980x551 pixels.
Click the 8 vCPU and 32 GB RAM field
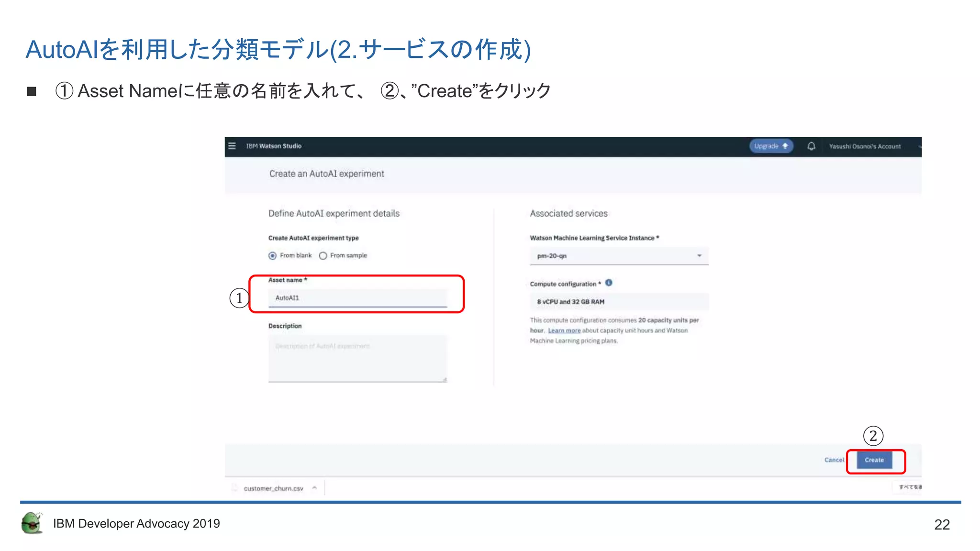point(619,302)
